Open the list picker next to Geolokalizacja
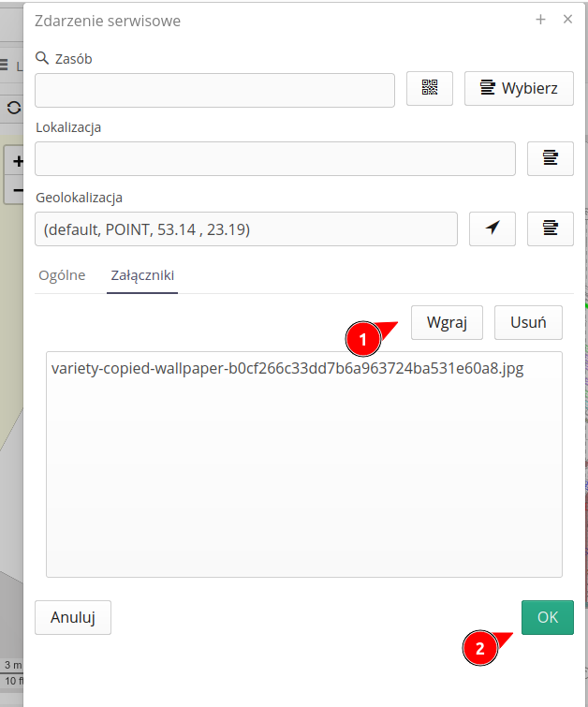The height and width of the screenshot is (707, 588). (551, 228)
